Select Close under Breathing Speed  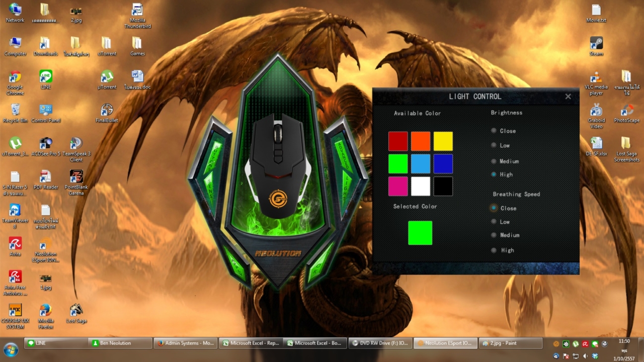494,208
